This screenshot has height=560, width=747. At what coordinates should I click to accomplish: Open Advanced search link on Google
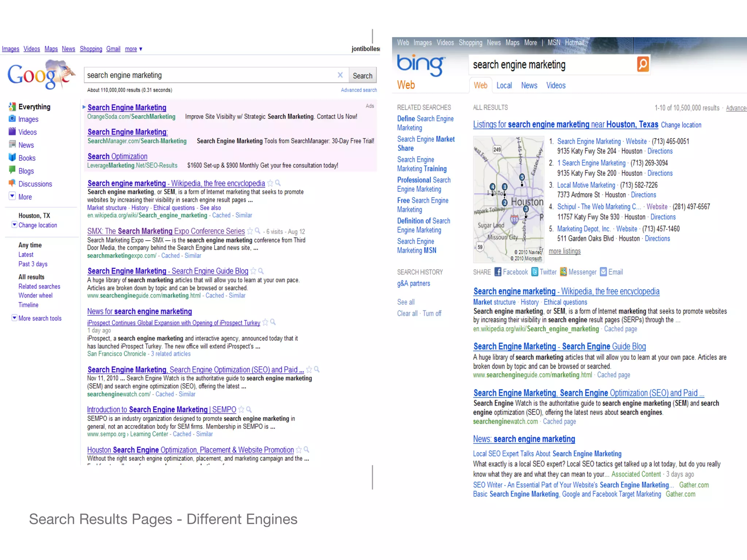[359, 90]
